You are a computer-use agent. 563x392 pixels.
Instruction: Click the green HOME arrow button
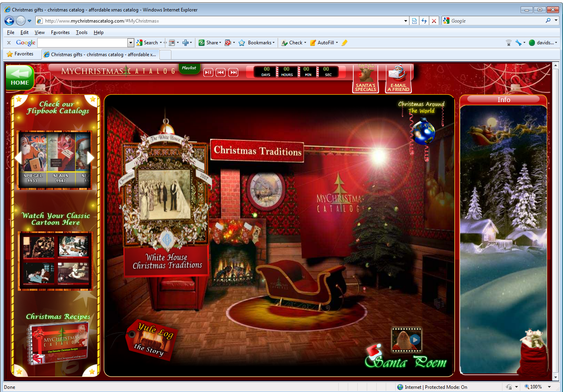pos(20,78)
